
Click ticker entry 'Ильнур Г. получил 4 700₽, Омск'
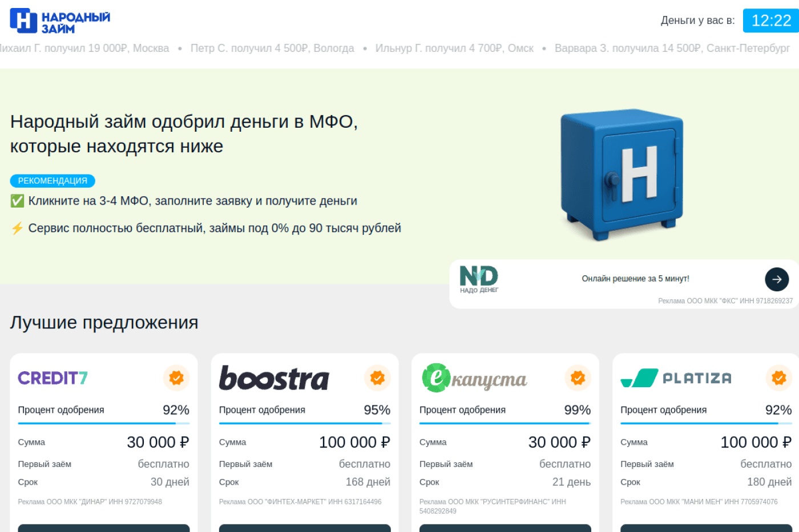pyautogui.click(x=454, y=48)
